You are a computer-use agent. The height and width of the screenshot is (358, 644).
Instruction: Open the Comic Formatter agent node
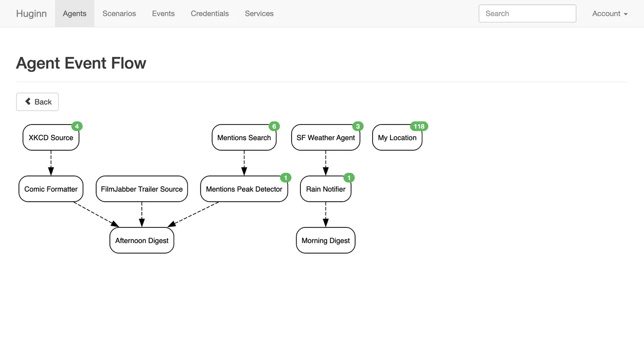(51, 189)
